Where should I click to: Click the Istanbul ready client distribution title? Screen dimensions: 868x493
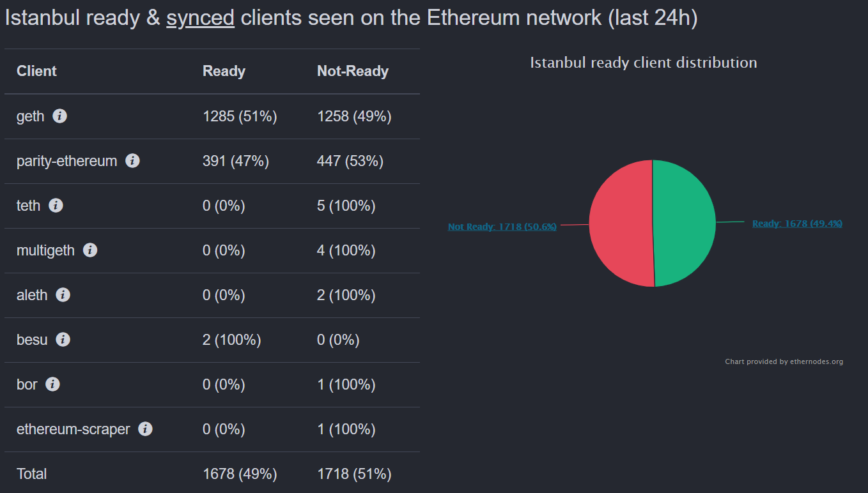pos(643,63)
